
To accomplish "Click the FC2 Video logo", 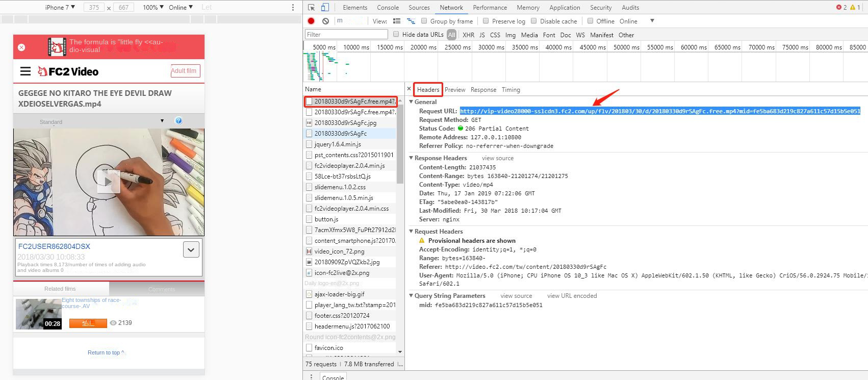I will coord(68,71).
